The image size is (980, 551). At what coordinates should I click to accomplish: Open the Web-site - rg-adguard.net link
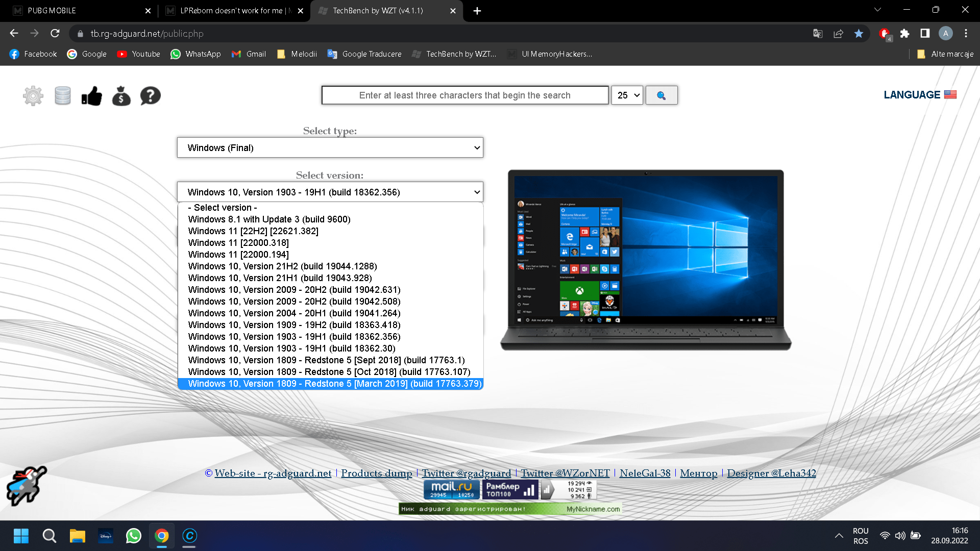coord(273,473)
